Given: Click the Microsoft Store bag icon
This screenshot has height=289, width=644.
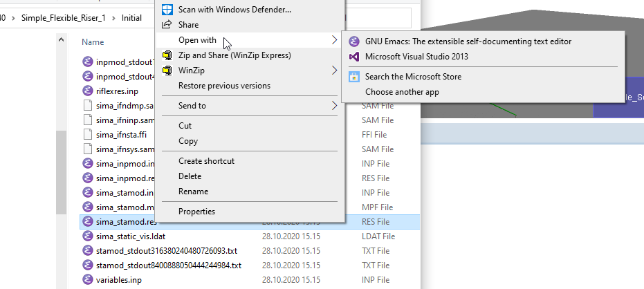Looking at the screenshot, I should (x=354, y=77).
